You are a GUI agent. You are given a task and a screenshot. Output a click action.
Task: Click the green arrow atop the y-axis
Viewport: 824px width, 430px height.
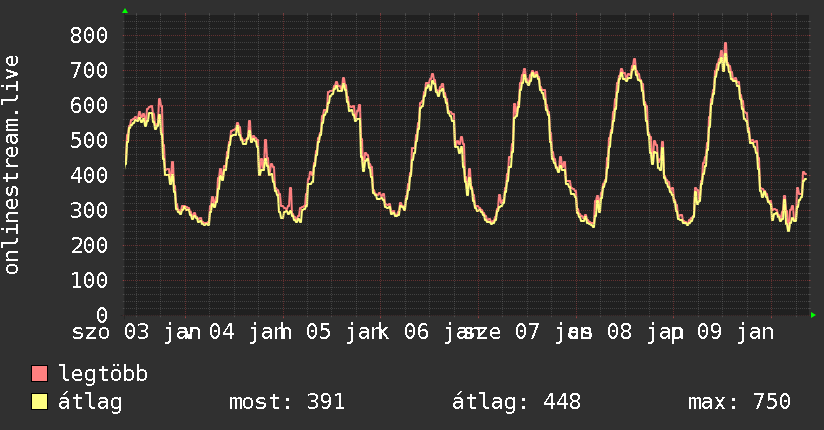tap(125, 11)
